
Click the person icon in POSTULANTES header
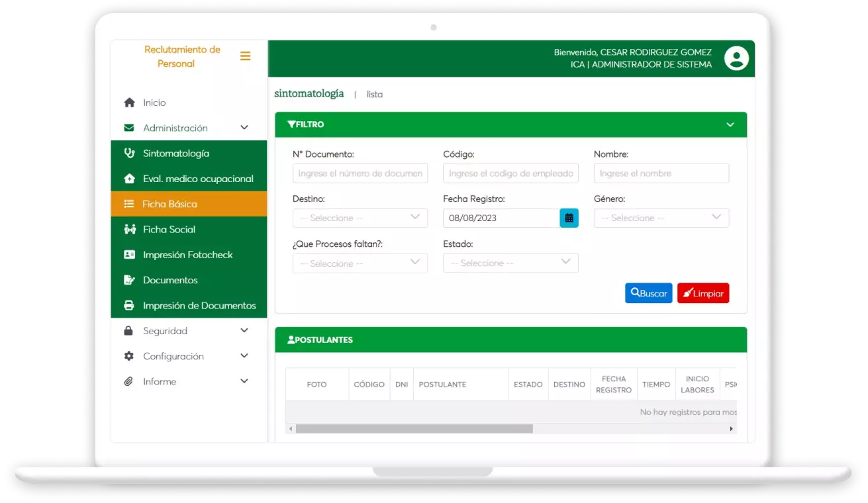[x=291, y=340]
